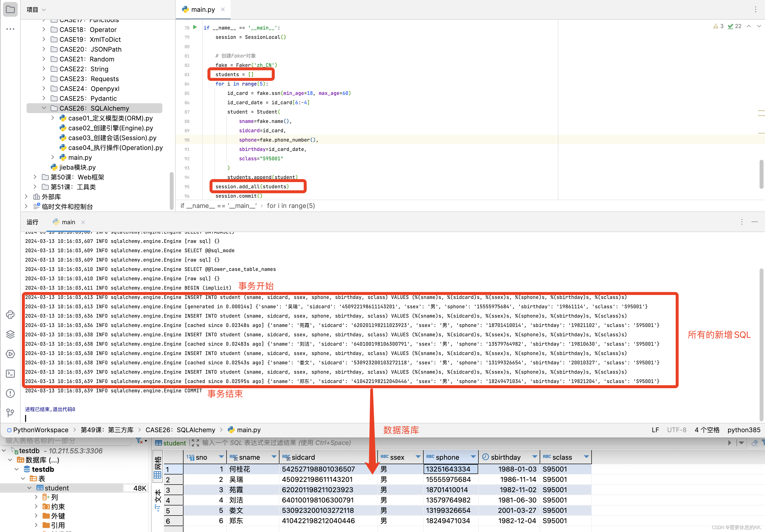Open the Terminal tool window icon
This screenshot has width=765, height=532.
pyautogui.click(x=10, y=373)
